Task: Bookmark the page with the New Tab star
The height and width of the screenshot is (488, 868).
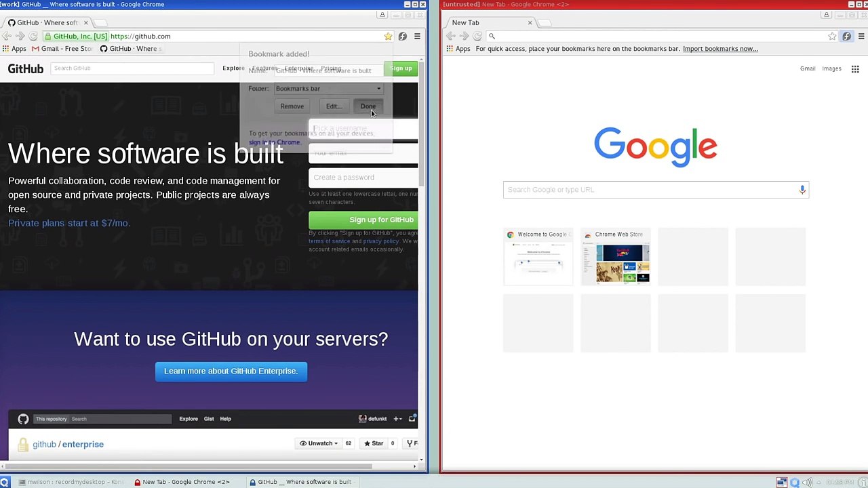Action: click(832, 37)
